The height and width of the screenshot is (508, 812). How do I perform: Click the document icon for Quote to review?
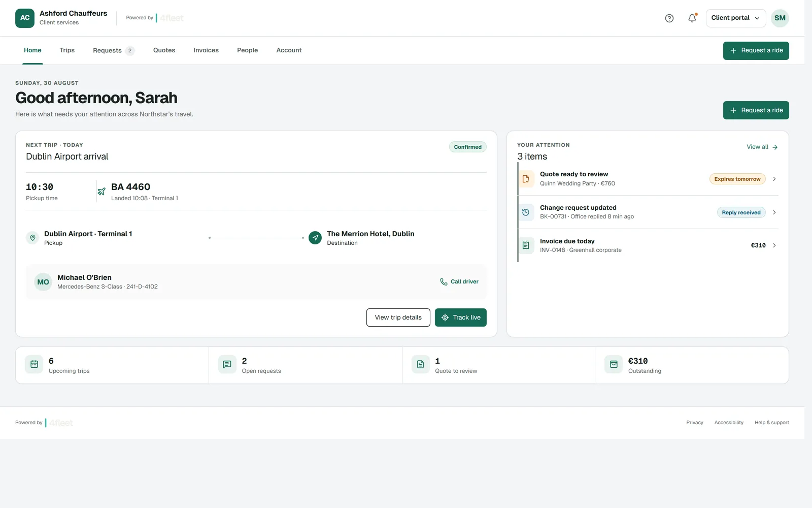tap(420, 364)
